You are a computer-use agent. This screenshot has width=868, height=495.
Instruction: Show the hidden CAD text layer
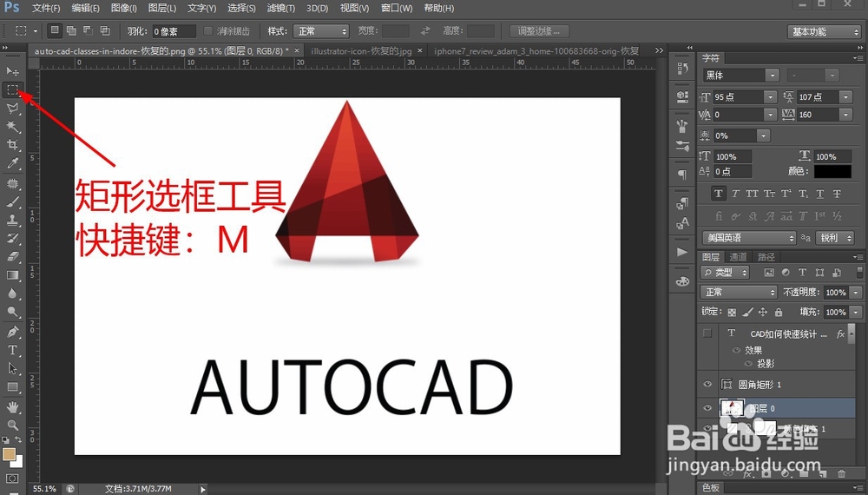[x=707, y=333]
